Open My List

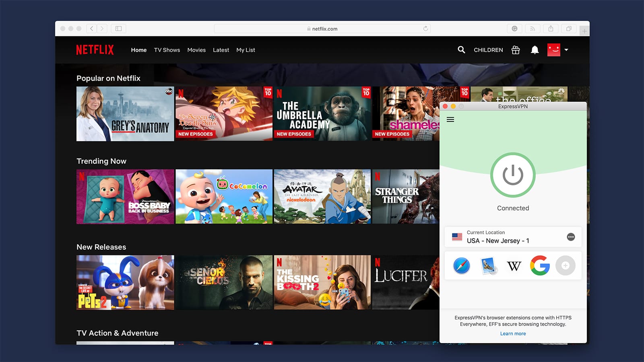[x=246, y=50]
